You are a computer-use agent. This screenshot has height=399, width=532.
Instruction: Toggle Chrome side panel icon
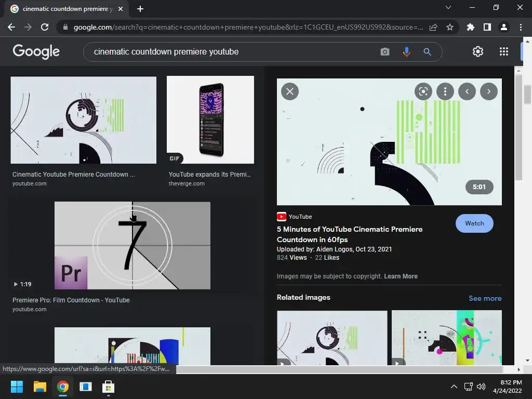(x=487, y=27)
